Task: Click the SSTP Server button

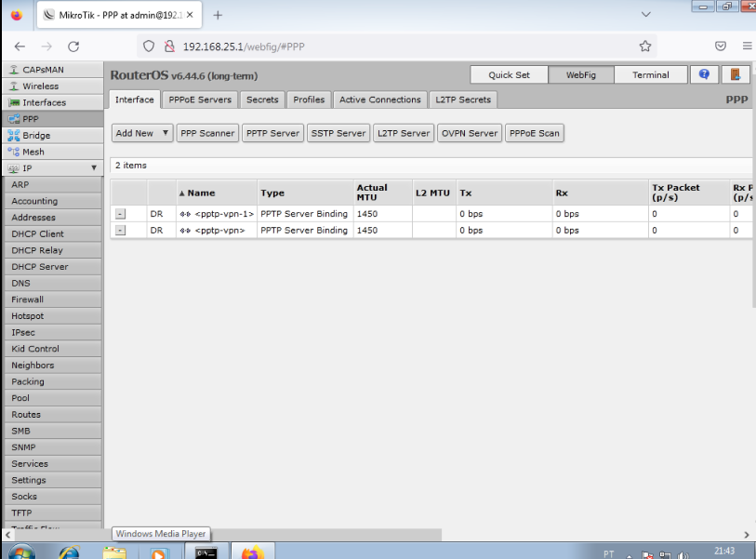Action: coord(338,133)
